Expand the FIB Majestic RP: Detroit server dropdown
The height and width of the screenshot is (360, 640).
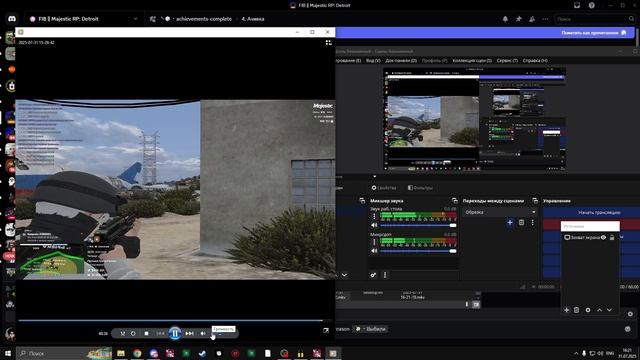click(x=135, y=19)
